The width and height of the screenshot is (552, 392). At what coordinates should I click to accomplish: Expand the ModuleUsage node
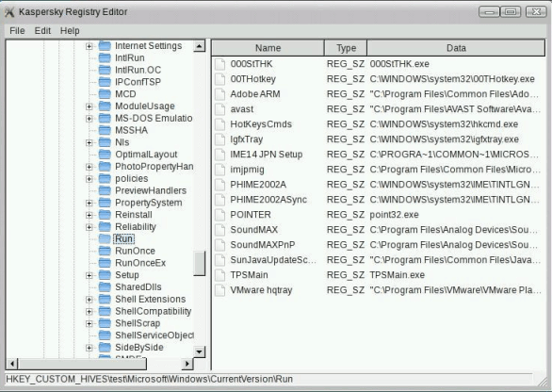pos(89,106)
